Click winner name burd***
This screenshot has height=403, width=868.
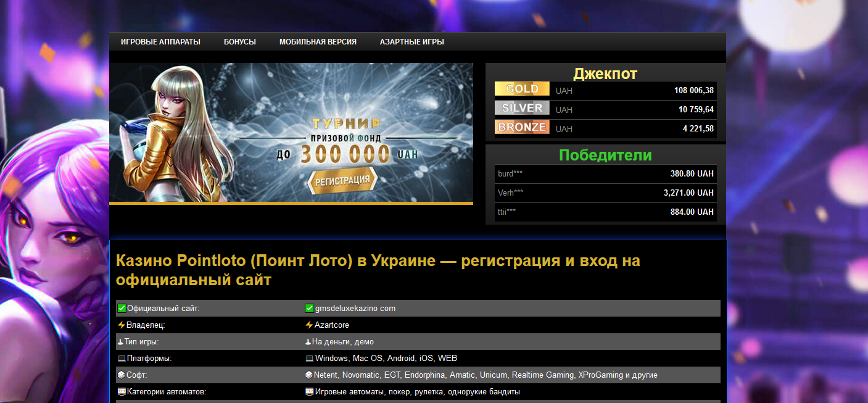[x=510, y=174]
